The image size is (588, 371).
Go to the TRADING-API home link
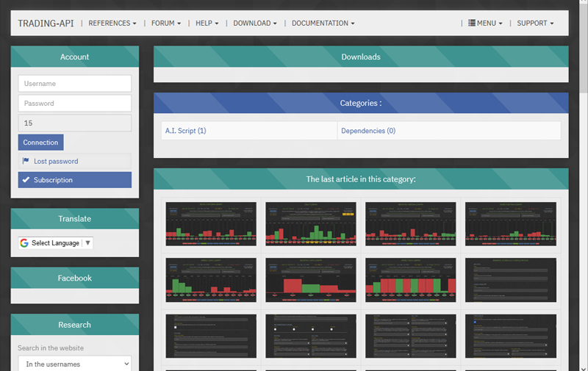47,24
